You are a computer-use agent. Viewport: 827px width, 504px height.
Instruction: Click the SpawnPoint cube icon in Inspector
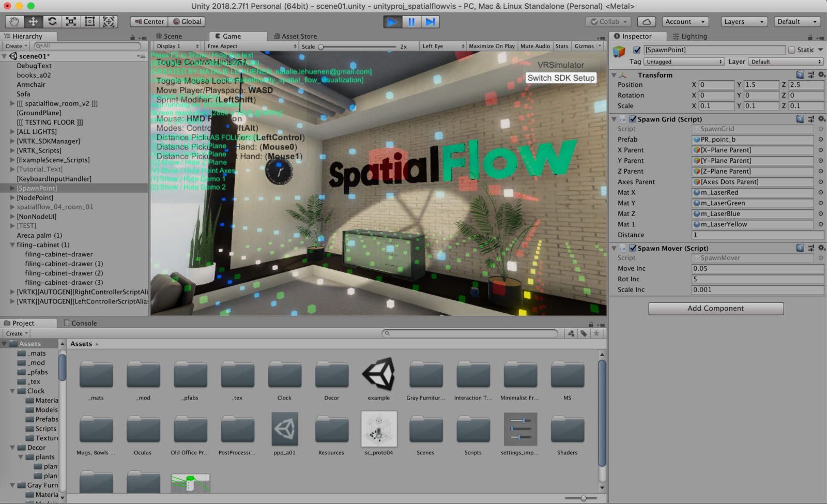pos(619,52)
